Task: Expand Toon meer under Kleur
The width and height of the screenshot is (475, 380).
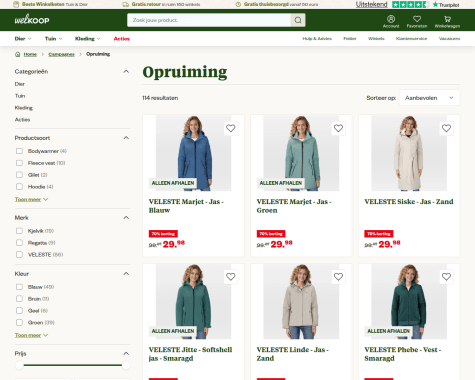Action: pos(31,335)
